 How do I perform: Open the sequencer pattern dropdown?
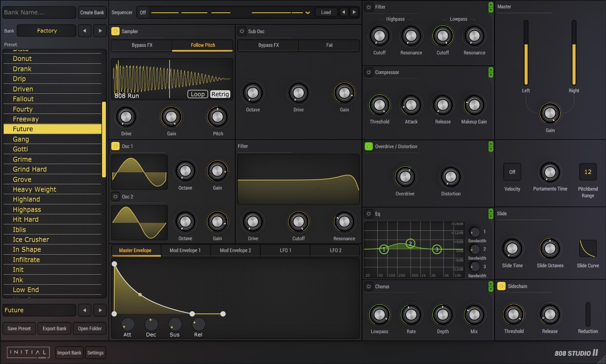[x=308, y=12]
